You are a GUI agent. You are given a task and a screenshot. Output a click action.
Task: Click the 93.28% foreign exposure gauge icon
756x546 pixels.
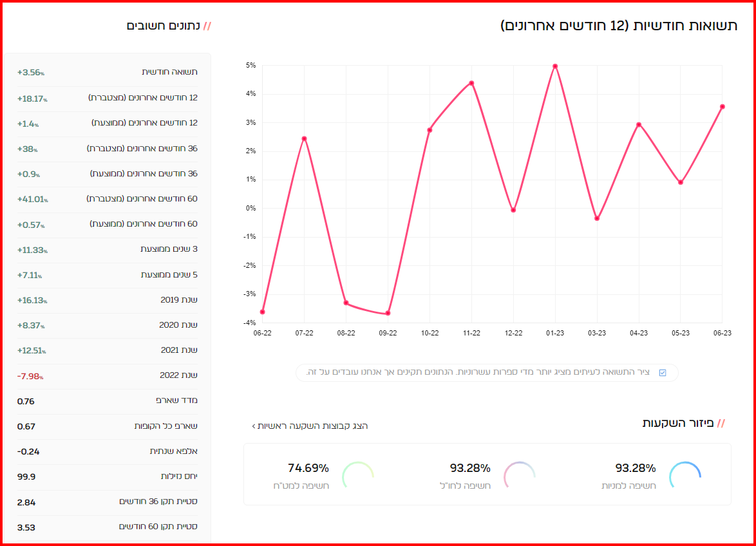(x=519, y=475)
